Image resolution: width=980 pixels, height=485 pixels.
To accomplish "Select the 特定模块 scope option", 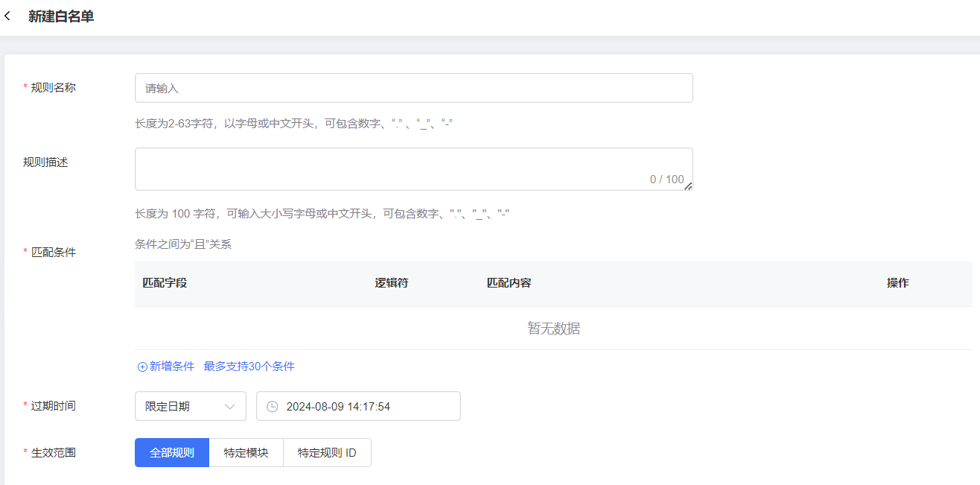I will pyautogui.click(x=246, y=453).
